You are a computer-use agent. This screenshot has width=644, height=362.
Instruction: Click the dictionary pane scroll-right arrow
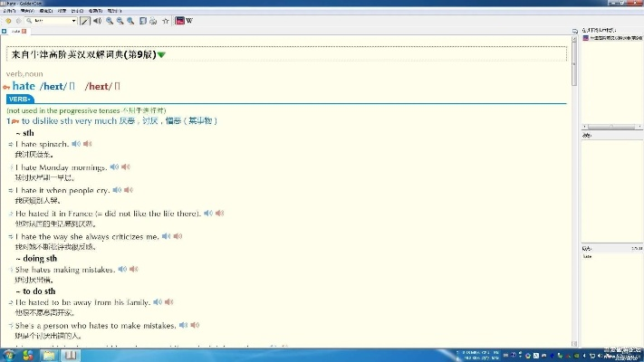[639, 127]
